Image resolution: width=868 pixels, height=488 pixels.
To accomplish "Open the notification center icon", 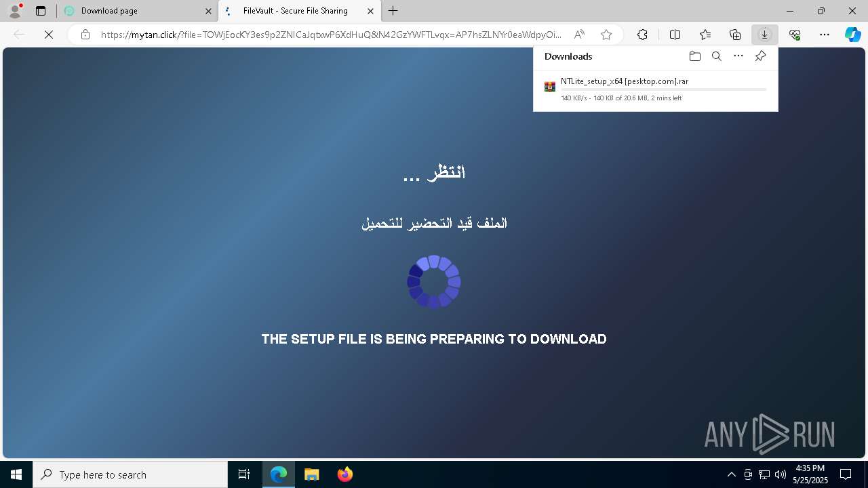I will click(846, 474).
